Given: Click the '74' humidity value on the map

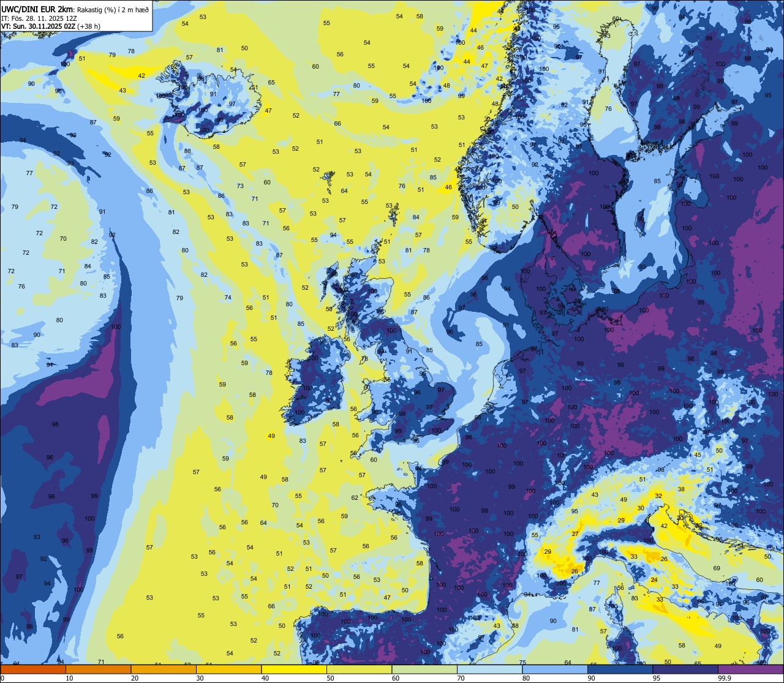Looking at the screenshot, I should [228, 297].
